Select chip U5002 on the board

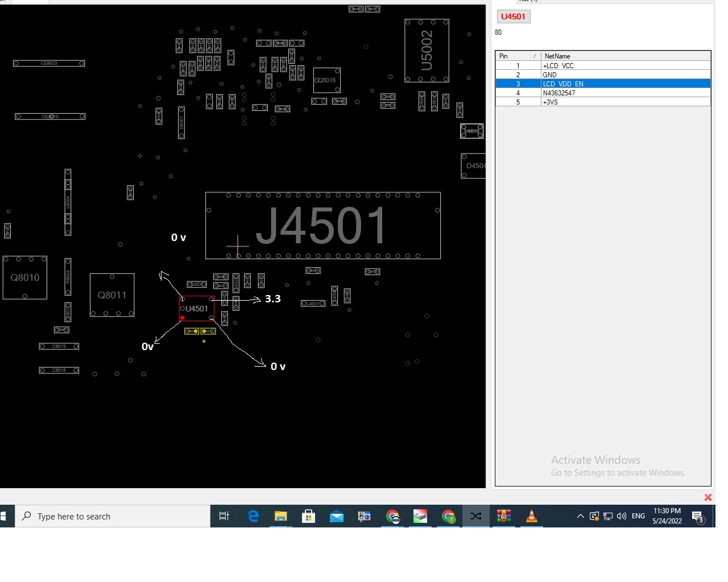click(x=427, y=51)
